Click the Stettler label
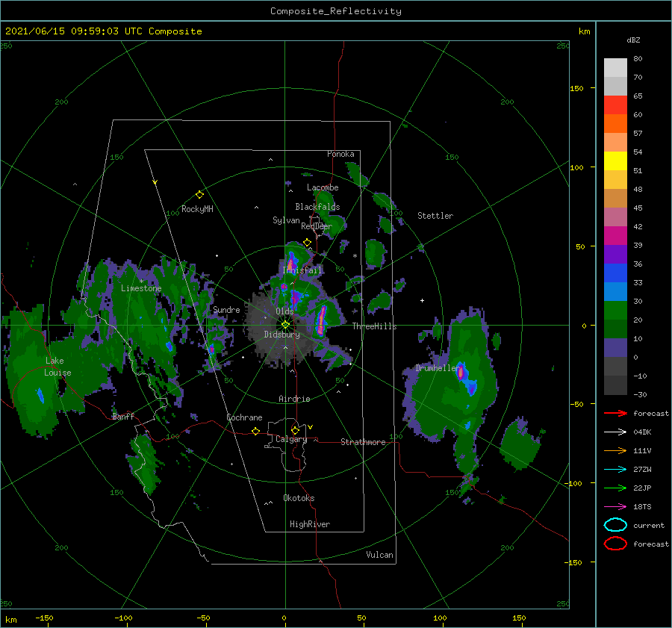Screen dimensions: 672x628 pos(435,216)
